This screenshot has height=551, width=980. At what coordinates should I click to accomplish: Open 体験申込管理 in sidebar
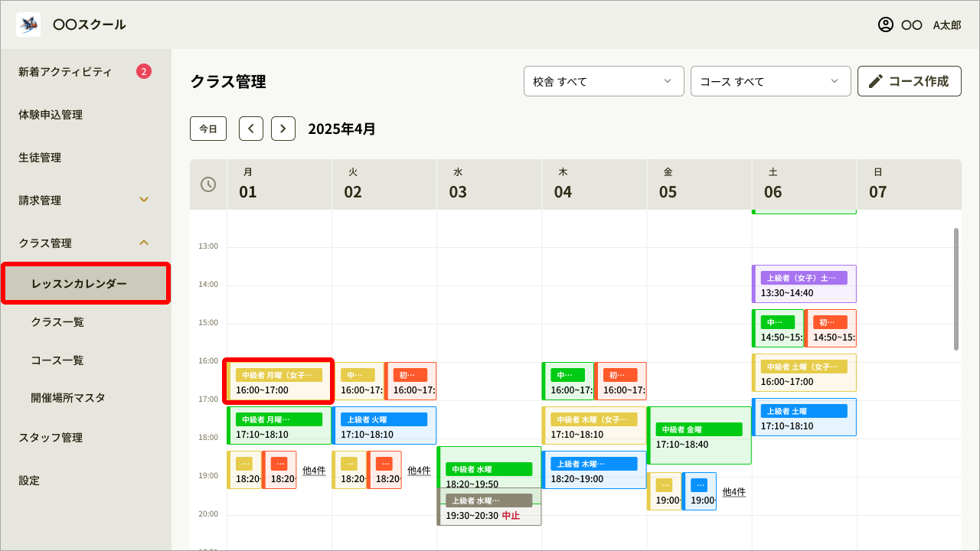pyautogui.click(x=51, y=115)
